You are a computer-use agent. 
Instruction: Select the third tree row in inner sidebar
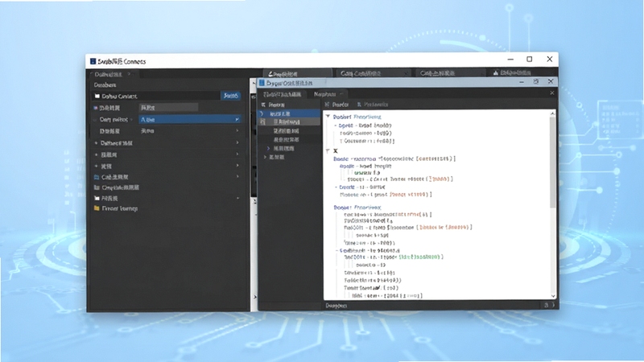(290, 131)
